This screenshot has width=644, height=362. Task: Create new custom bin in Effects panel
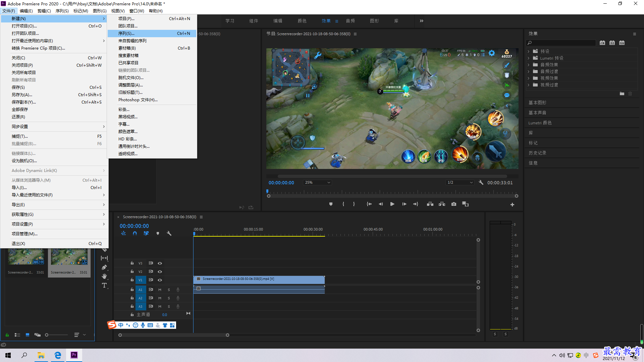tap(622, 94)
